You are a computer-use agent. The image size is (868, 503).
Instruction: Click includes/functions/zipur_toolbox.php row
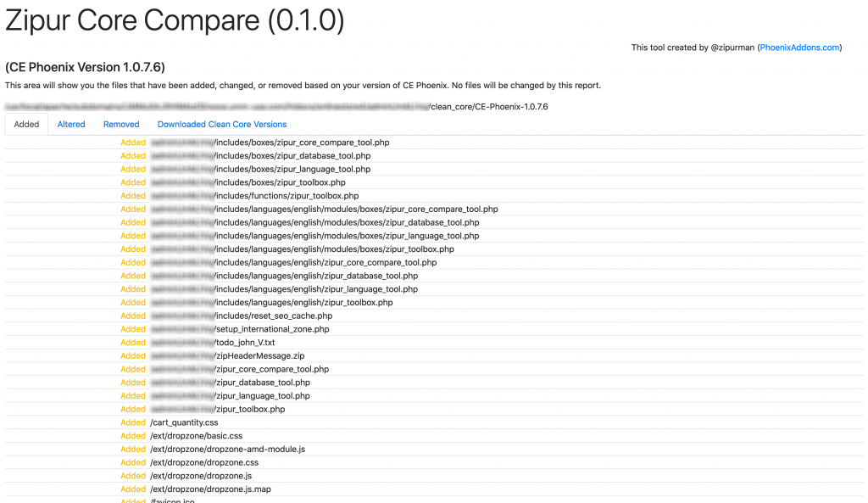coord(434,196)
